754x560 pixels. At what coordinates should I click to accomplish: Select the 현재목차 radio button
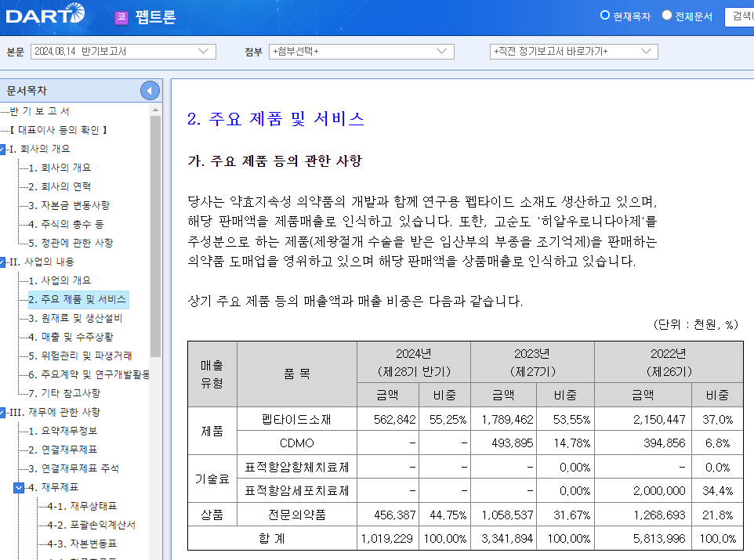coord(605,13)
